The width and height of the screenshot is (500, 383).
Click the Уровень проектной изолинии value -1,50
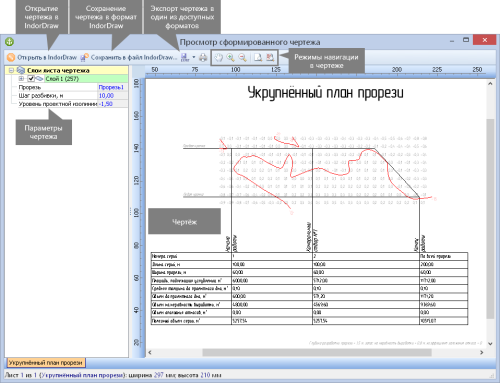(x=113, y=104)
